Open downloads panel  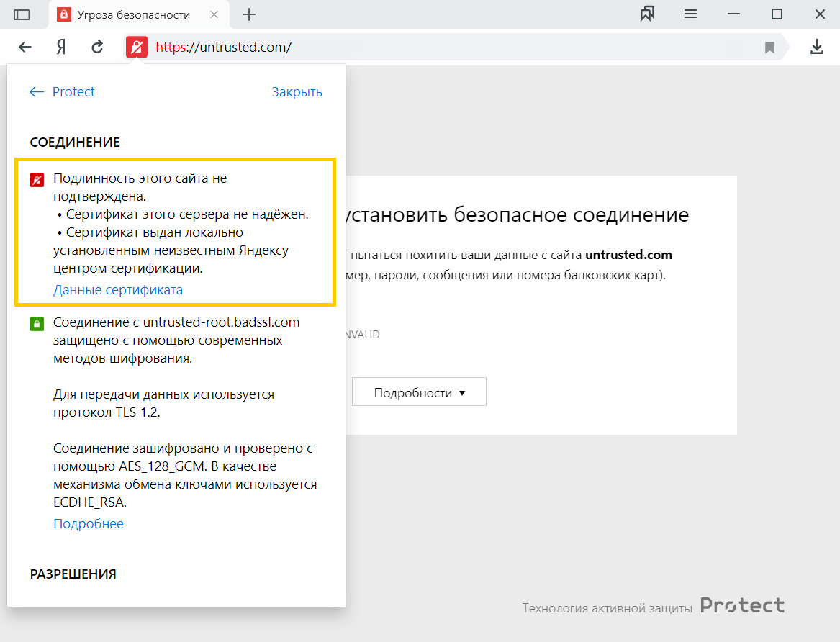816,47
